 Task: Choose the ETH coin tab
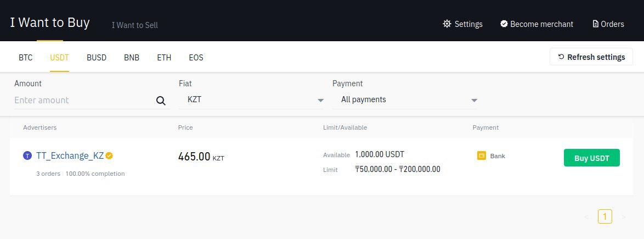164,58
